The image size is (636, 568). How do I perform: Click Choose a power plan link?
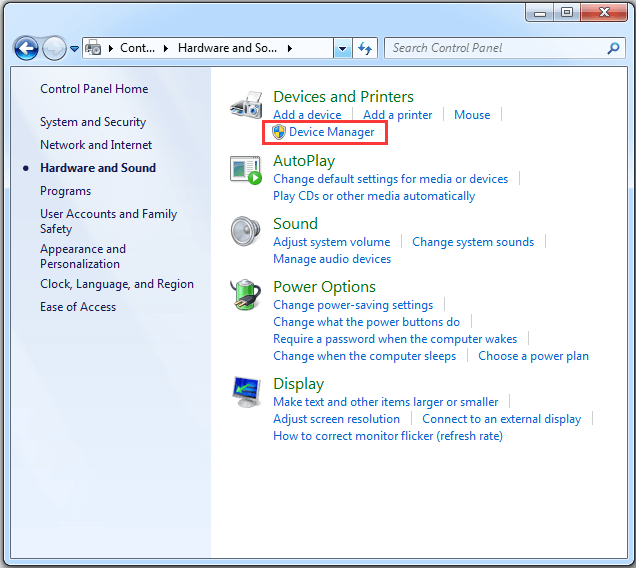(533, 356)
